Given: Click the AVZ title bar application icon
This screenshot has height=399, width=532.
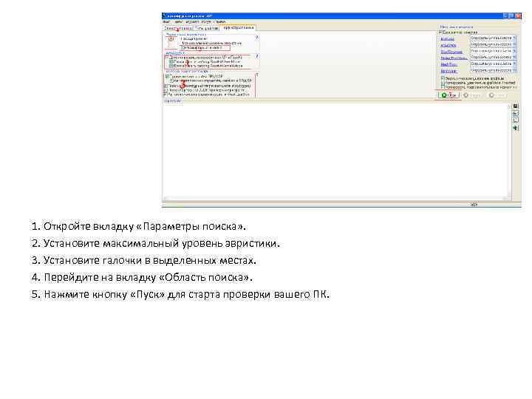Looking at the screenshot, I should tap(164, 16).
